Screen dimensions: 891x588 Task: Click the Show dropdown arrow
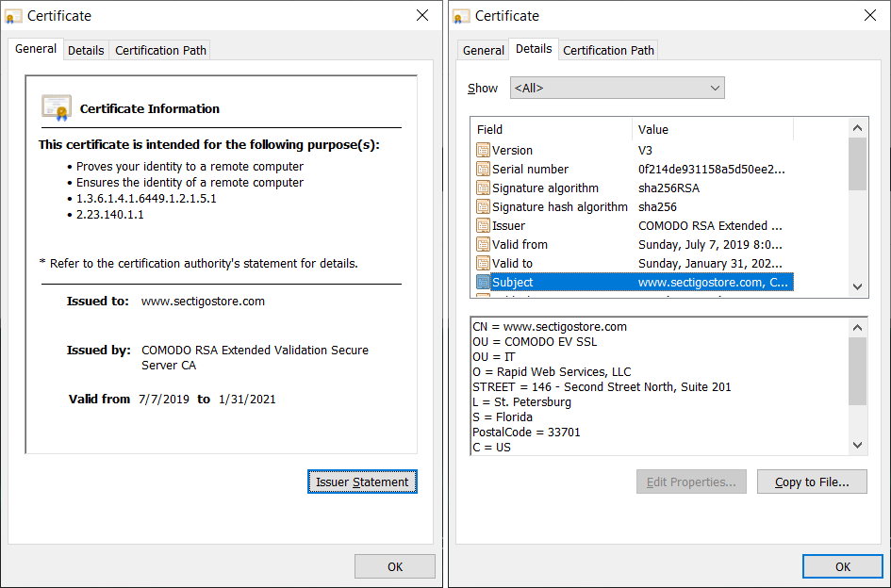coord(715,88)
